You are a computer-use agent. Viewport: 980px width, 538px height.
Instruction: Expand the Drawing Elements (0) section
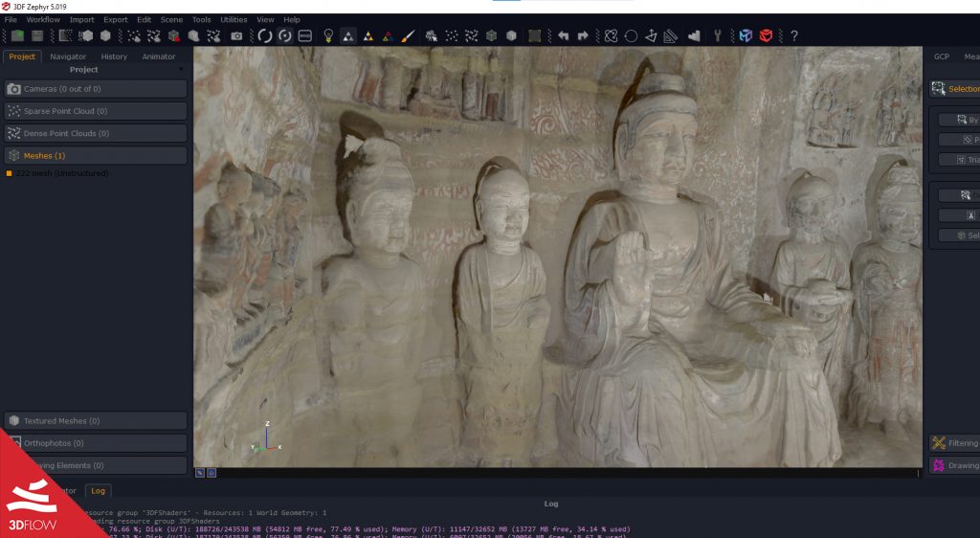tap(96, 465)
